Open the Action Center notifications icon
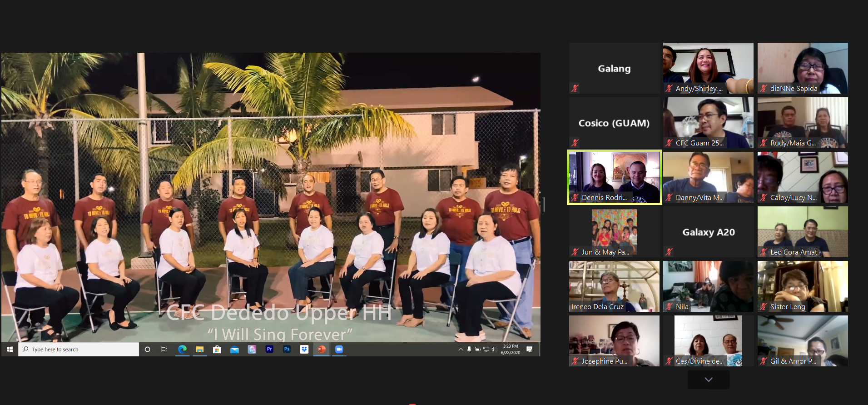The height and width of the screenshot is (405, 868). 529,349
